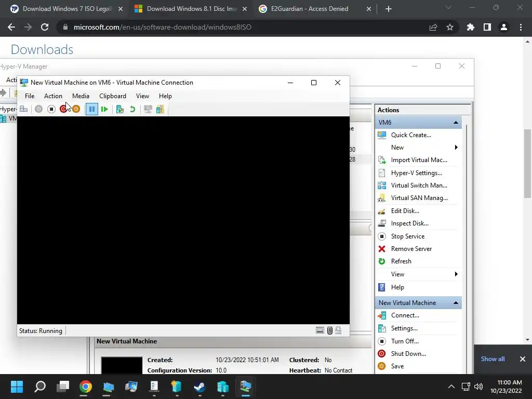This screenshot has height=399, width=532.
Task: Create a checkpoint using the toolbar icon
Action: coord(120,109)
